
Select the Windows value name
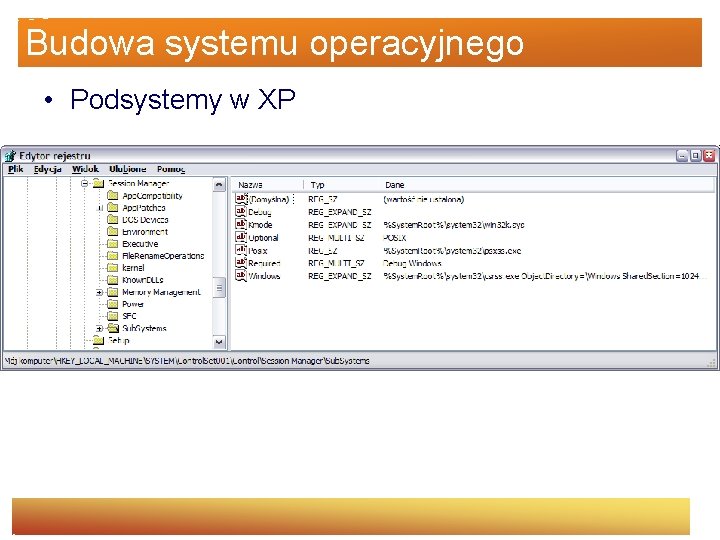point(264,276)
